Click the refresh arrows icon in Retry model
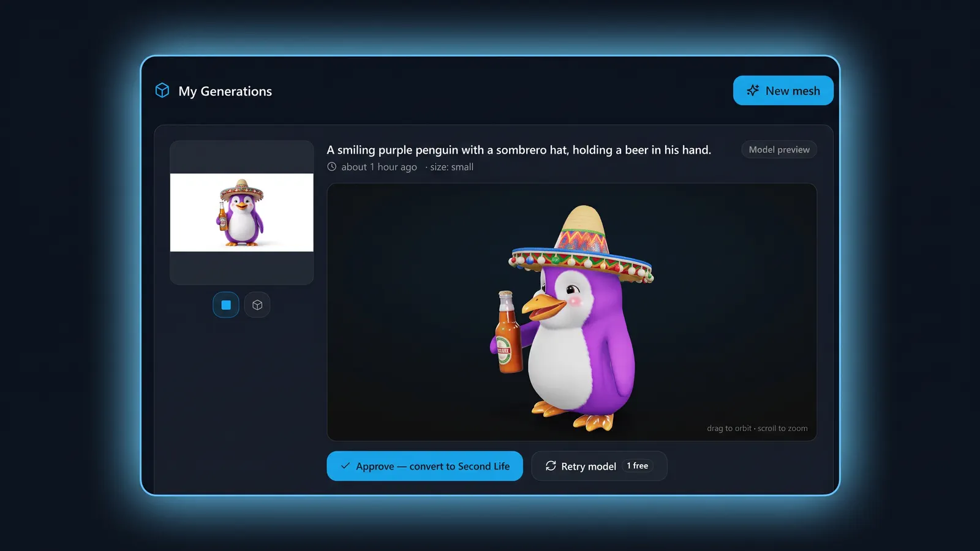Image resolution: width=980 pixels, height=551 pixels. (x=551, y=466)
